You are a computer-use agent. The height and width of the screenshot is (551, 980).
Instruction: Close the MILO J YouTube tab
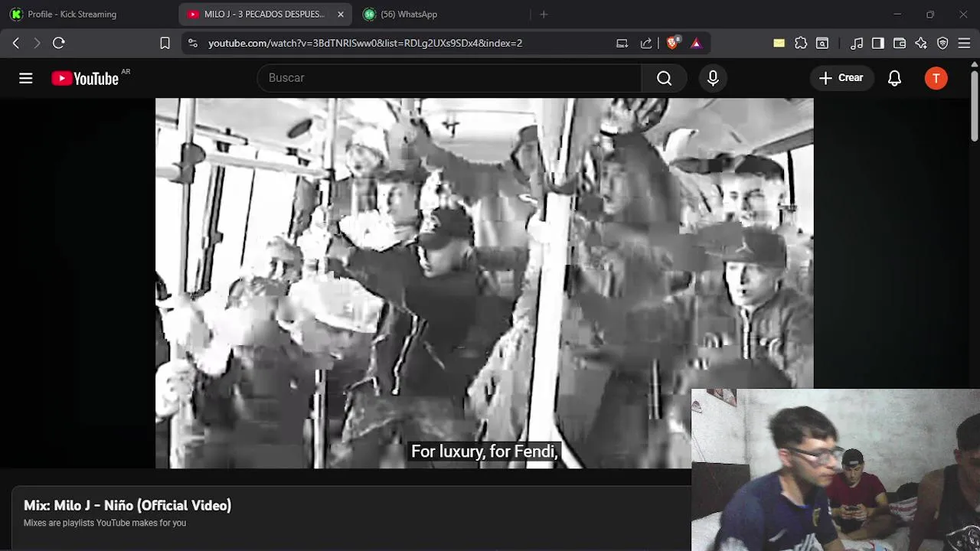point(341,15)
